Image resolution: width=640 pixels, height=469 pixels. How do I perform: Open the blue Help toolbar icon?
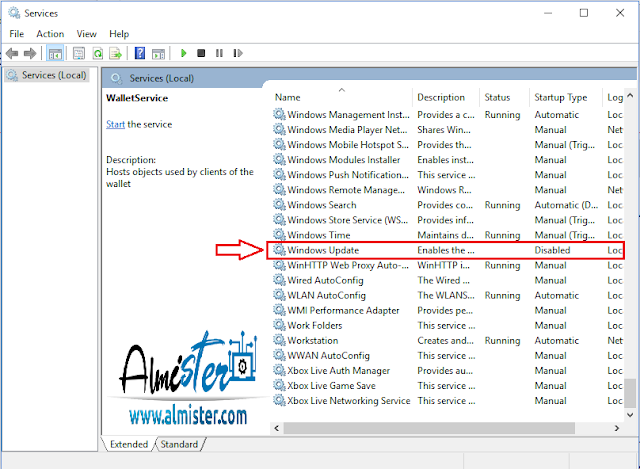tap(140, 53)
